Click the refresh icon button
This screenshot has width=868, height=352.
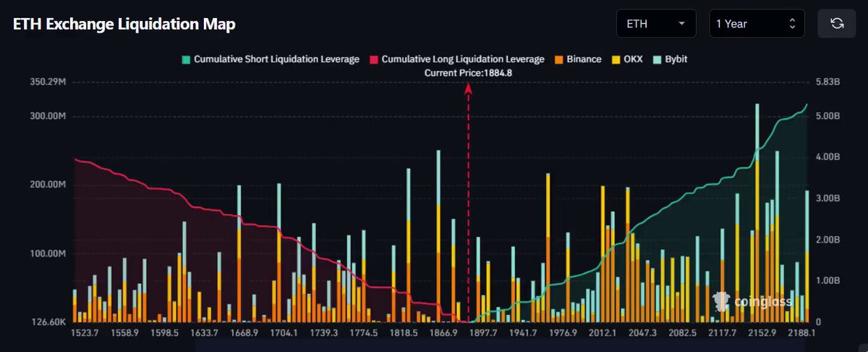(x=837, y=23)
